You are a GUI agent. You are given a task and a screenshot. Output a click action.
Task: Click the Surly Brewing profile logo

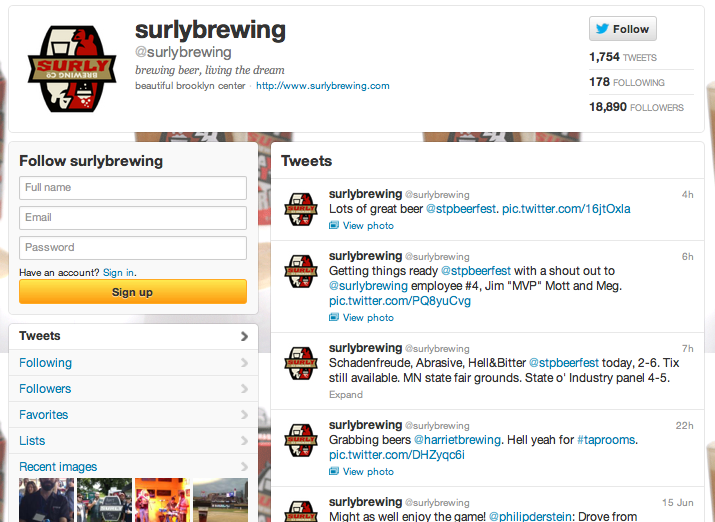coord(72,69)
